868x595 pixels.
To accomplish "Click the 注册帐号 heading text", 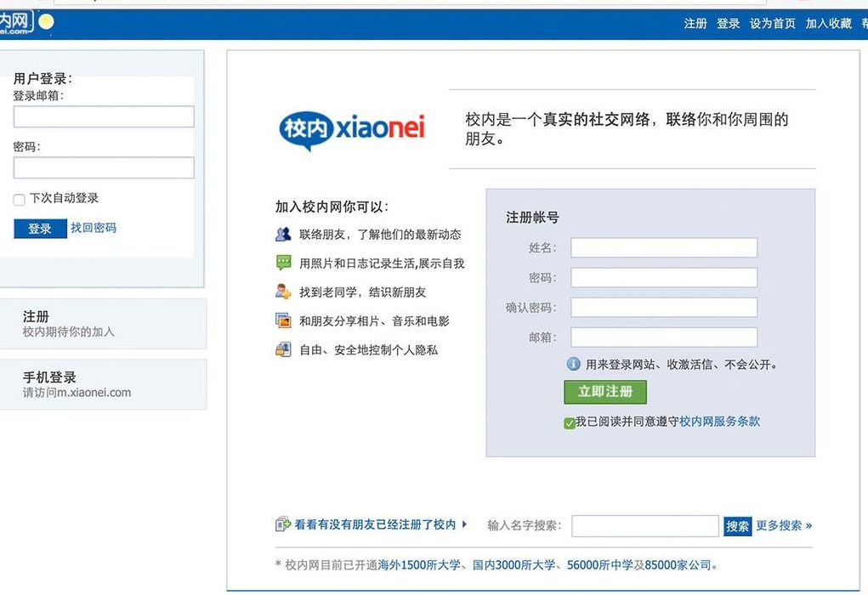I will [532, 217].
